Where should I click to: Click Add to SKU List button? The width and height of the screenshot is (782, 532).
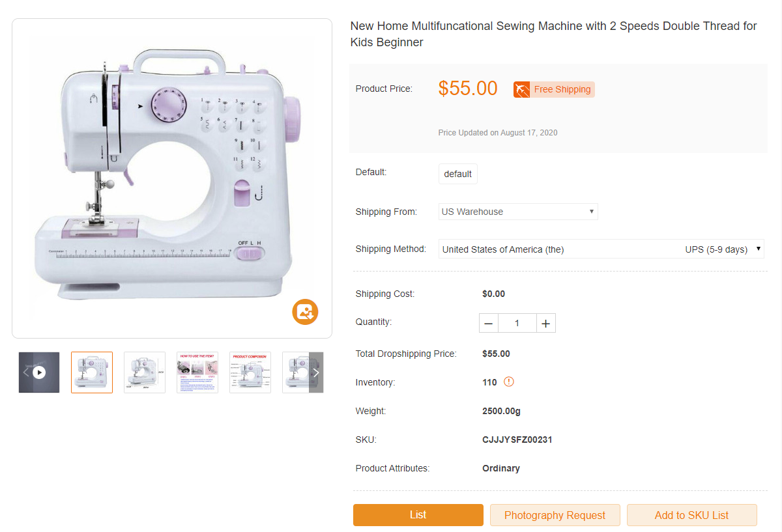click(x=691, y=515)
